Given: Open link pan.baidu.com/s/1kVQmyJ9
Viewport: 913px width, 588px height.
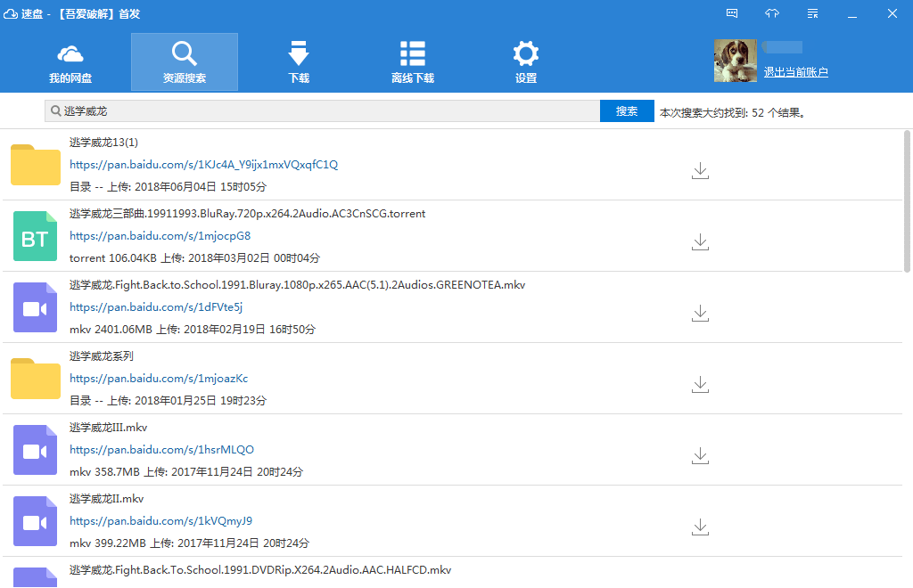Looking at the screenshot, I should [x=160, y=520].
